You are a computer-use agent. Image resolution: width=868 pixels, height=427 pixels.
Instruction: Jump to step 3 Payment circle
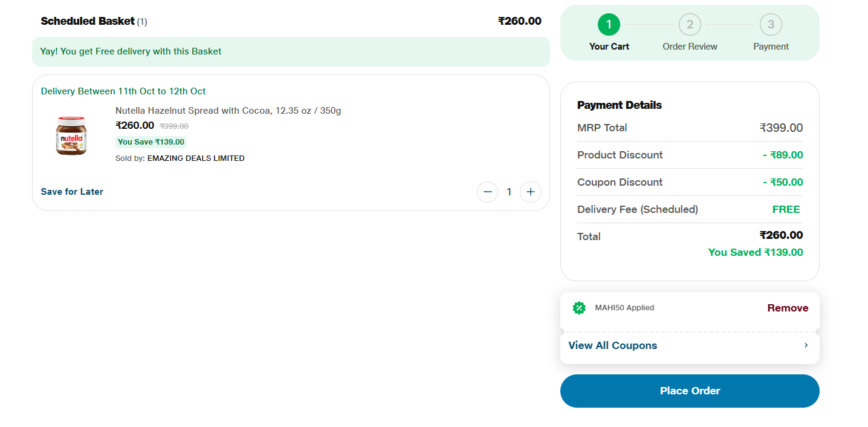771,25
